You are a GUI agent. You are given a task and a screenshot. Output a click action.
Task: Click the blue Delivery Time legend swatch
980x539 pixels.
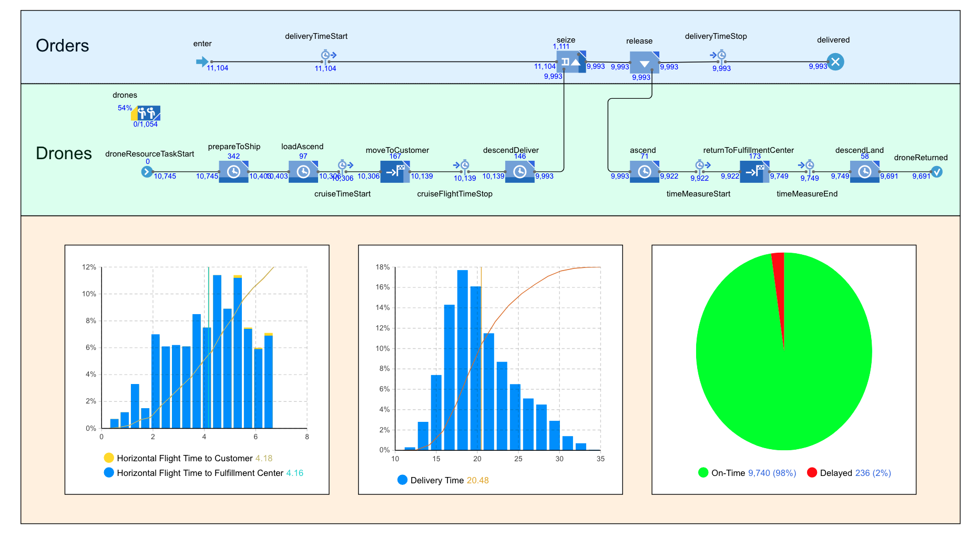click(x=402, y=480)
